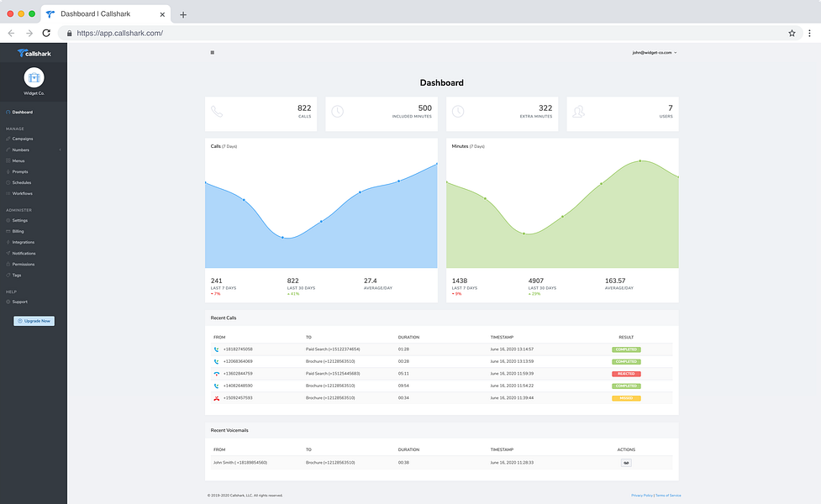Go to Billing in the sidebar
The height and width of the screenshot is (504, 821).
(18, 231)
